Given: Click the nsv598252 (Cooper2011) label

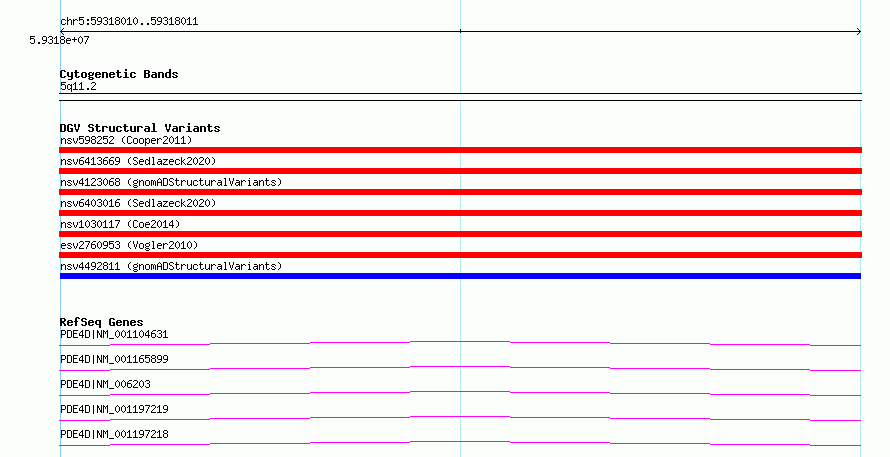Looking at the screenshot, I should [126, 140].
